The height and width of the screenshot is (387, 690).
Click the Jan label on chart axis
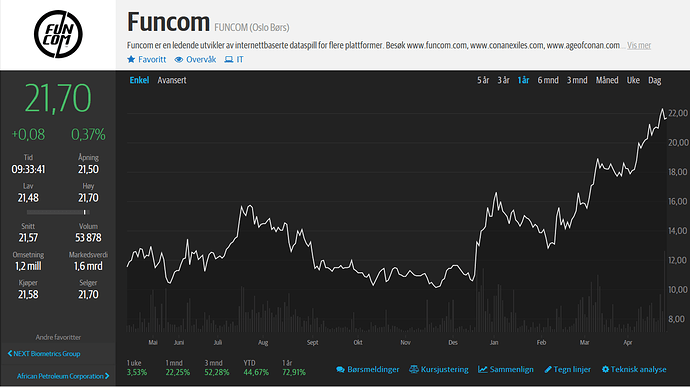[494, 343]
